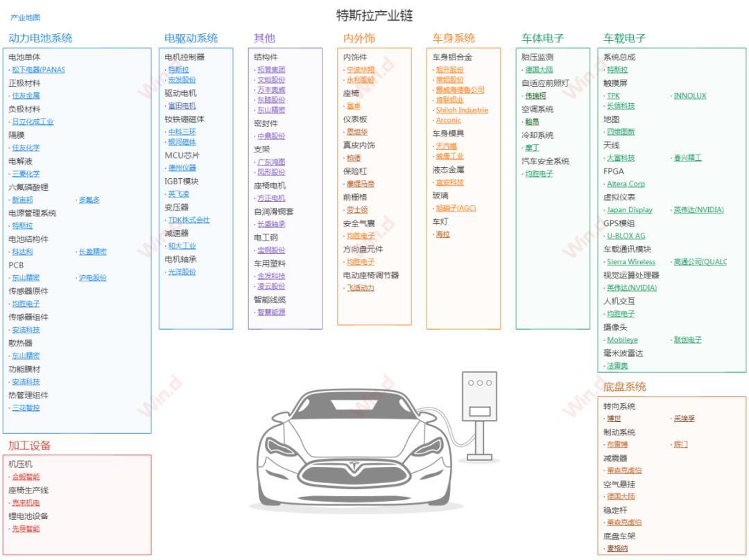
Task: Open 宁波华翔 under 内饰件
Action: [x=361, y=70]
